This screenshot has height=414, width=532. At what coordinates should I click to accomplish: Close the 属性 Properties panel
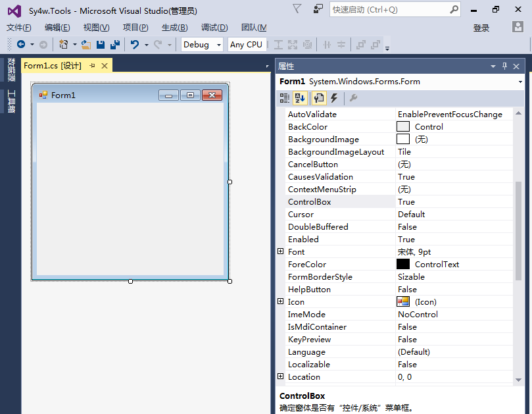coord(516,66)
